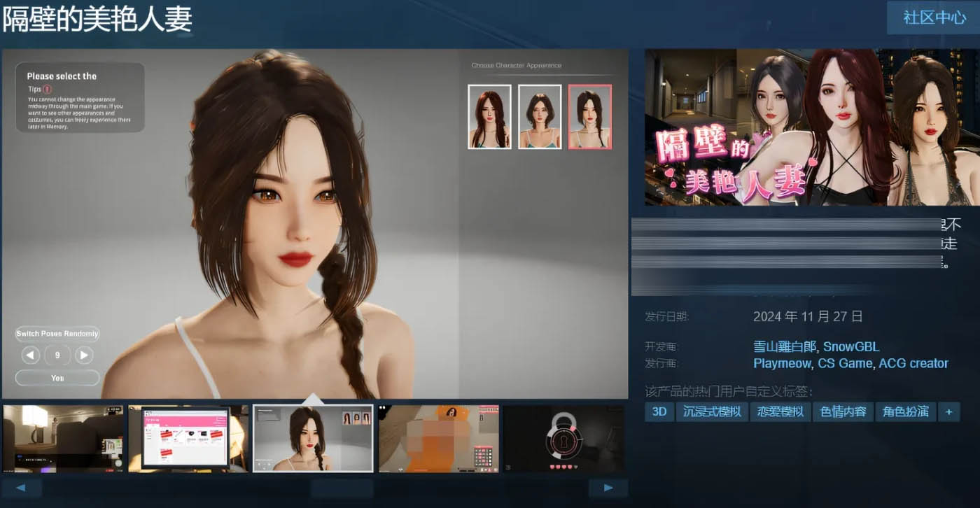Click the "+" icon to add a tag
This screenshot has width=980, height=508.
[948, 411]
